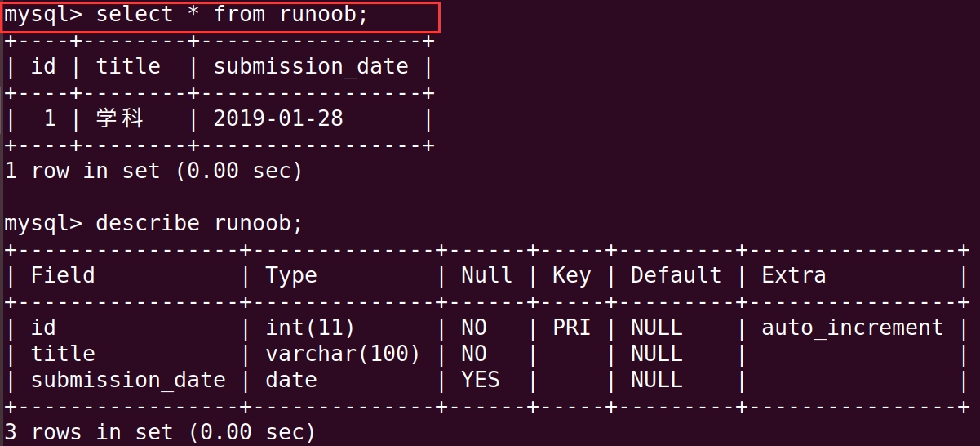Click the Extra column header
The image size is (980, 446).
point(793,275)
